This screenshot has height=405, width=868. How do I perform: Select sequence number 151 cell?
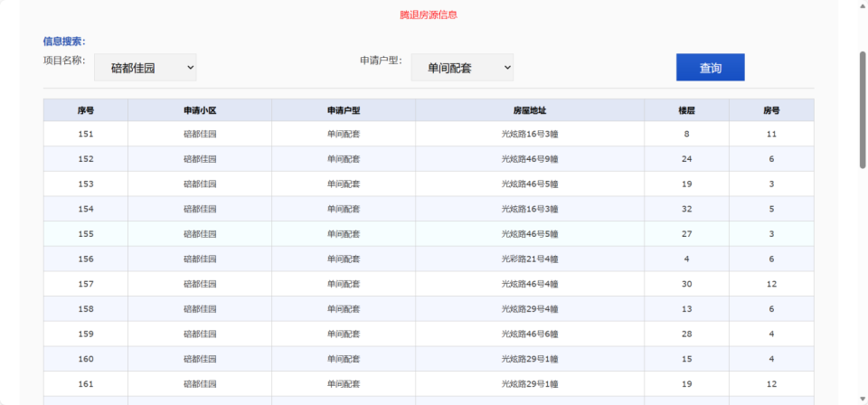pos(86,134)
